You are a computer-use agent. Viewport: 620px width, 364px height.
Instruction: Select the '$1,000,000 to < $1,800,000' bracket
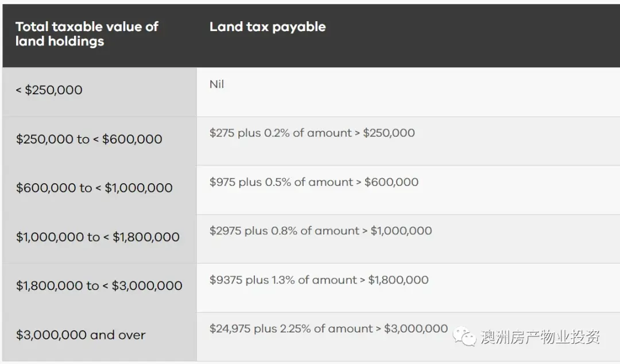tap(98, 237)
